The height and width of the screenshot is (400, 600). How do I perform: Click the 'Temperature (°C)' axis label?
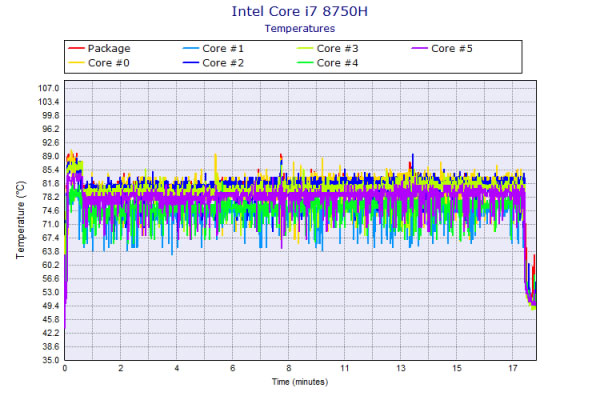click(x=20, y=220)
